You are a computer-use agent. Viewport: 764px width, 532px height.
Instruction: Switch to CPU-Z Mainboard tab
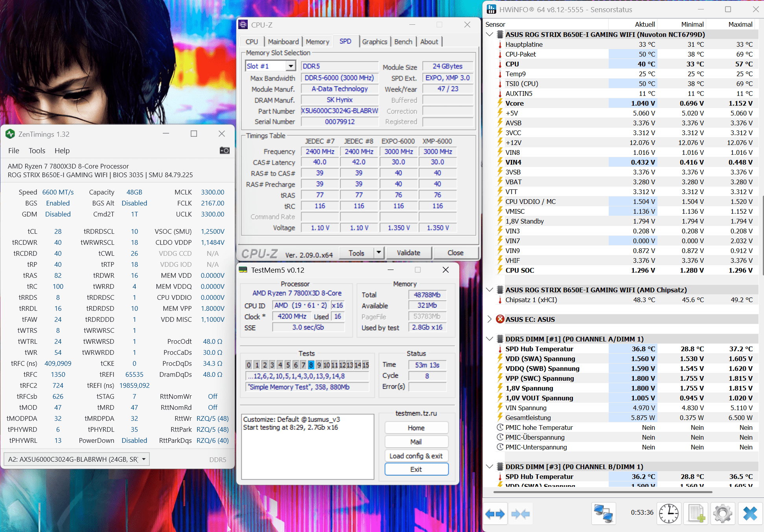click(283, 42)
